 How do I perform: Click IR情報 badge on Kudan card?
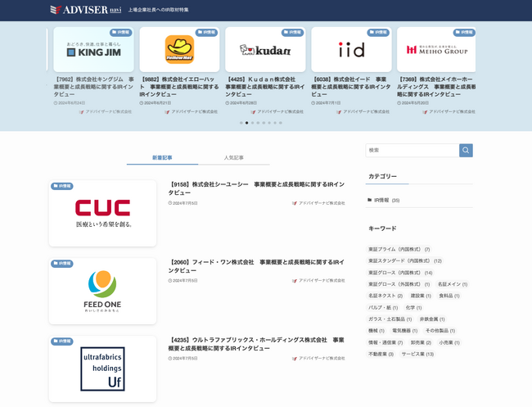(x=292, y=32)
